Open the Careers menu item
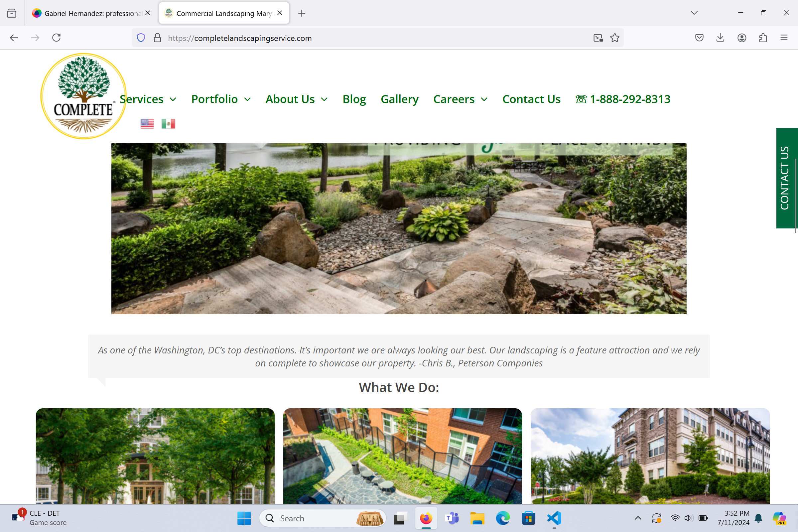The image size is (798, 532). pos(454,99)
